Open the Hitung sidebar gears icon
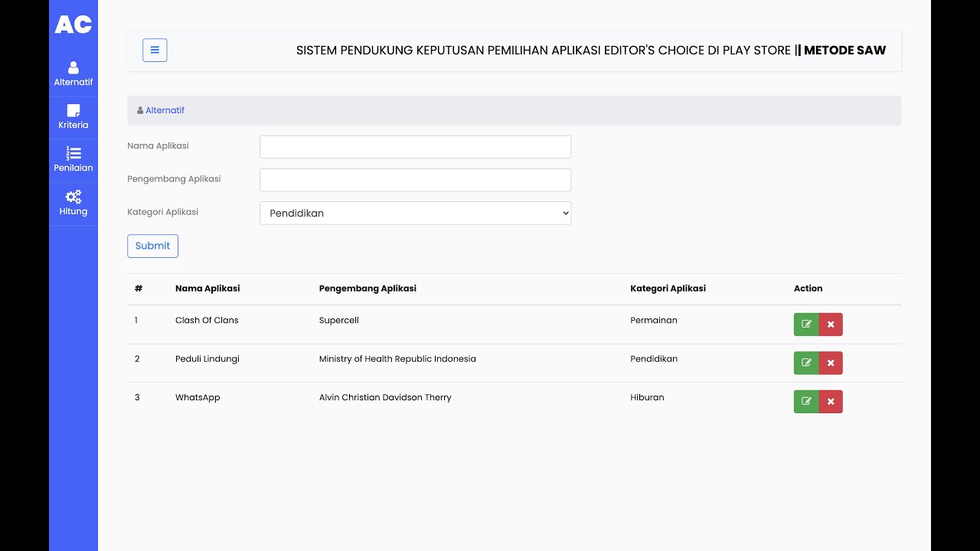This screenshot has height=551, width=980. 73,197
